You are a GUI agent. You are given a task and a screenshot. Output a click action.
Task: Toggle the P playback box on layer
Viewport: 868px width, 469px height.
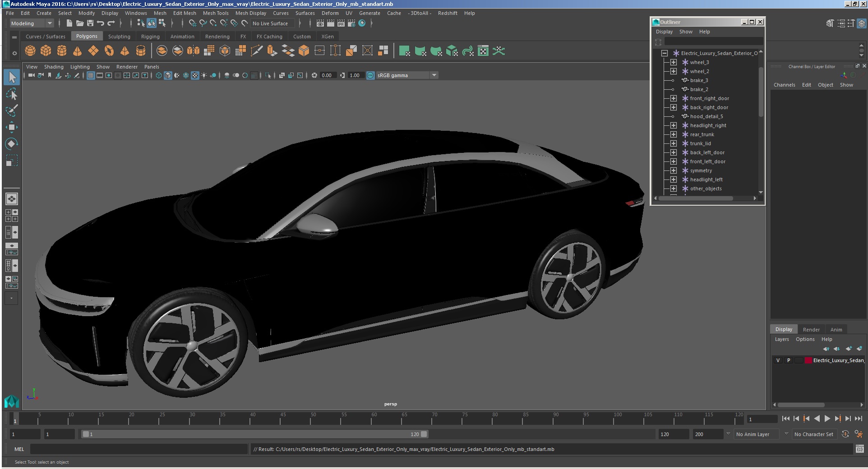click(x=789, y=360)
